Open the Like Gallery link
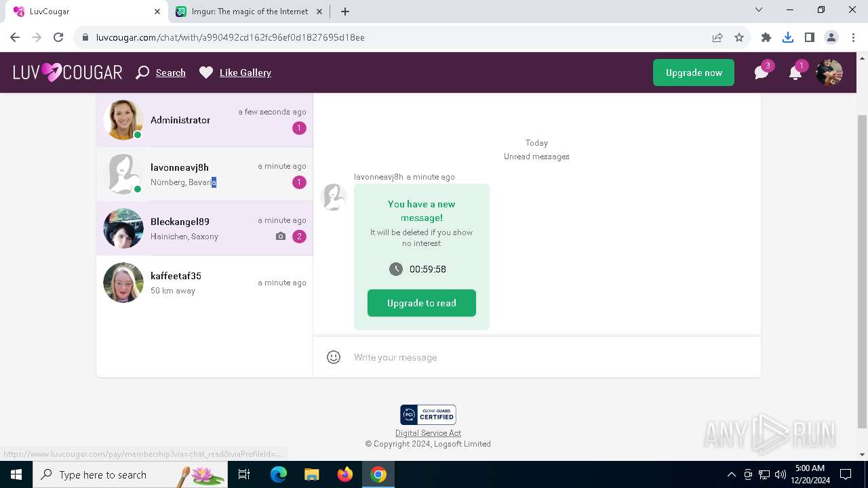868x488 pixels. (x=245, y=73)
